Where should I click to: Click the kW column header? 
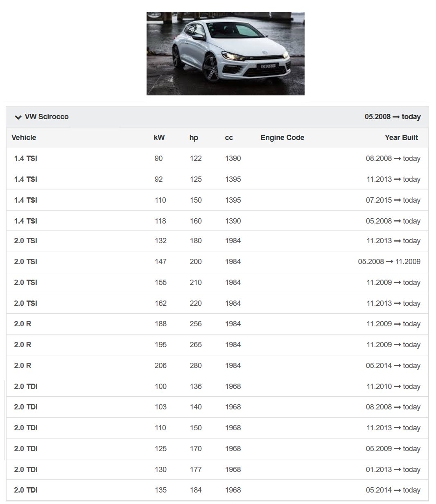pyautogui.click(x=159, y=138)
